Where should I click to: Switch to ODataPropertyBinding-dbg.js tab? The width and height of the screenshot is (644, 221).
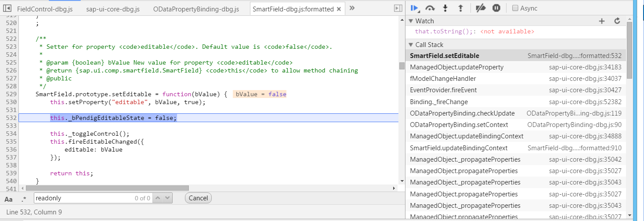point(196,9)
